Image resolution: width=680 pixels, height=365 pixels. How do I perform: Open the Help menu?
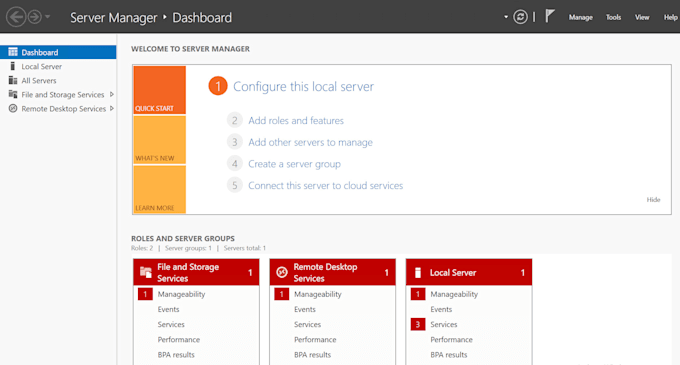pos(670,17)
